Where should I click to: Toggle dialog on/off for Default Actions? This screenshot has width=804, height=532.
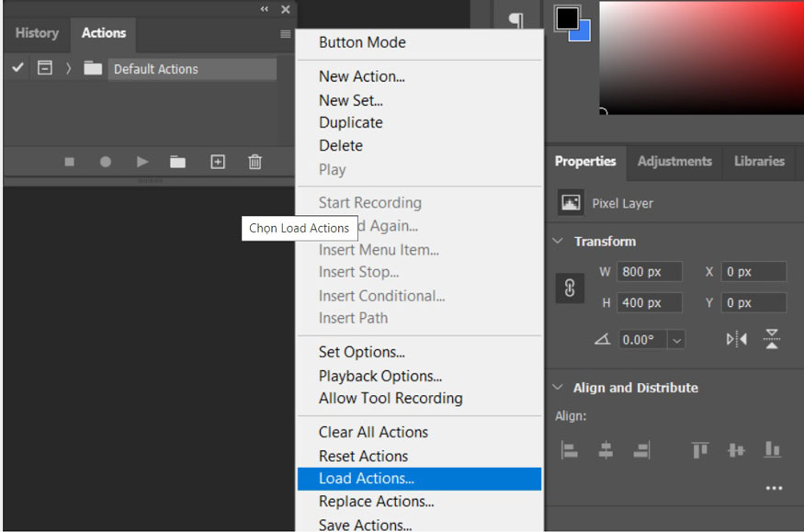[x=44, y=67]
